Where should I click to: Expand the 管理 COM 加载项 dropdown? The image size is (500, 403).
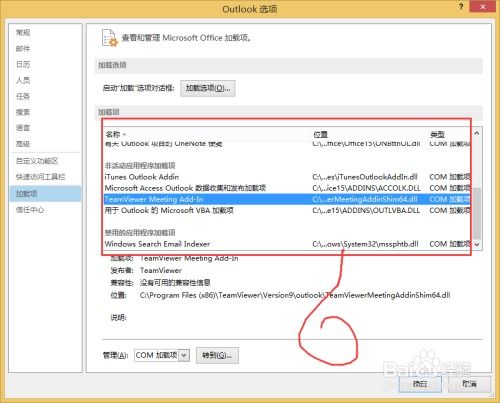[184, 355]
